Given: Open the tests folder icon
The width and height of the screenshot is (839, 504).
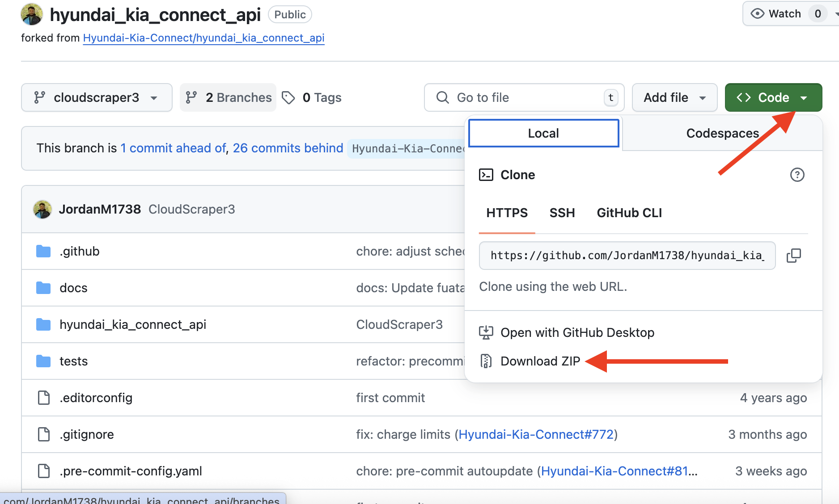Looking at the screenshot, I should 43,361.
